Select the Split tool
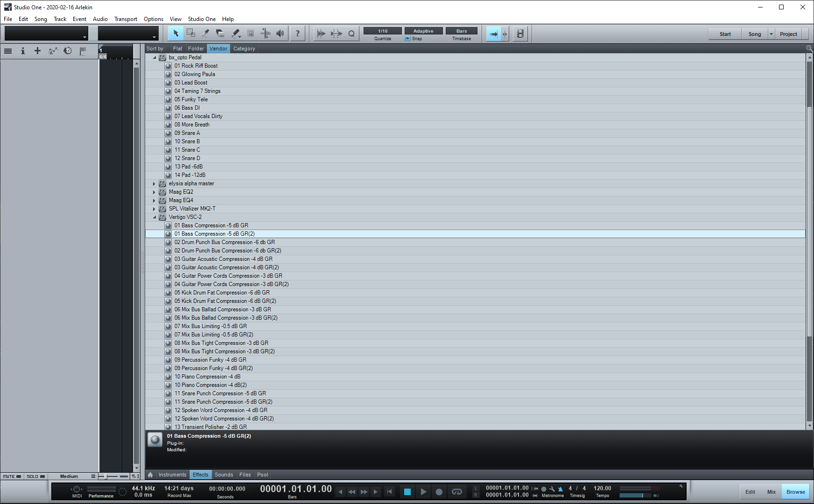 (x=206, y=33)
